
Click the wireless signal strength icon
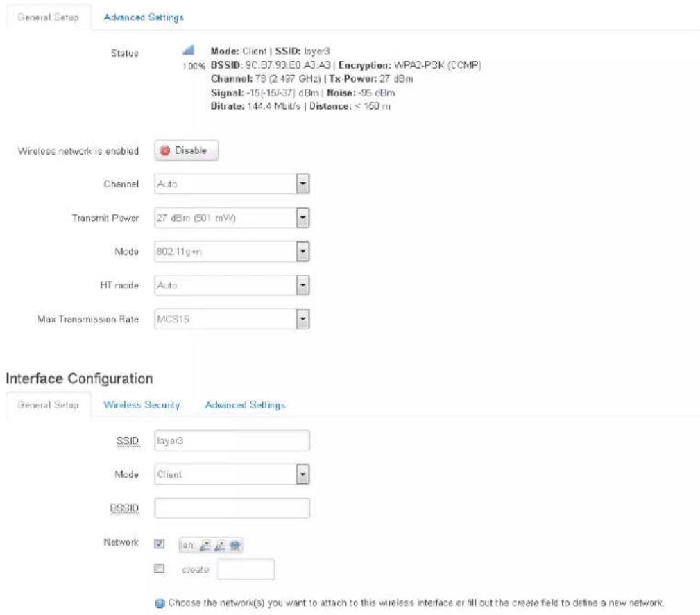point(189,50)
